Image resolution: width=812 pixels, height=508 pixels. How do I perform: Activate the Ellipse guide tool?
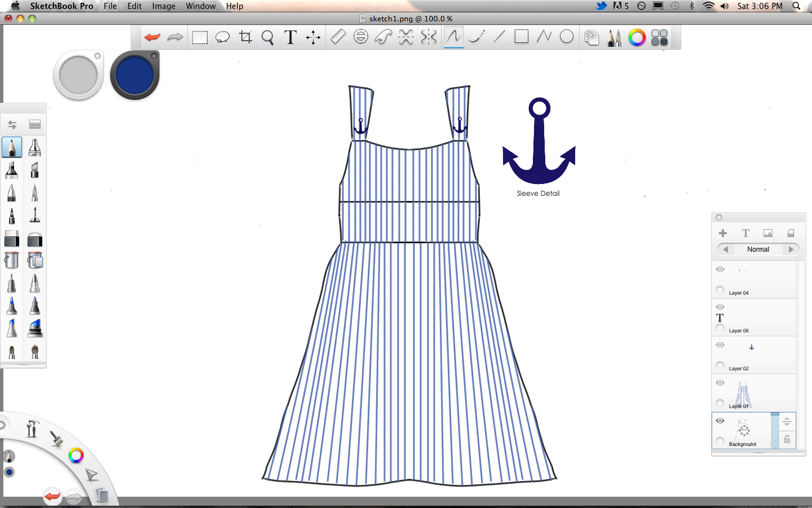click(361, 37)
